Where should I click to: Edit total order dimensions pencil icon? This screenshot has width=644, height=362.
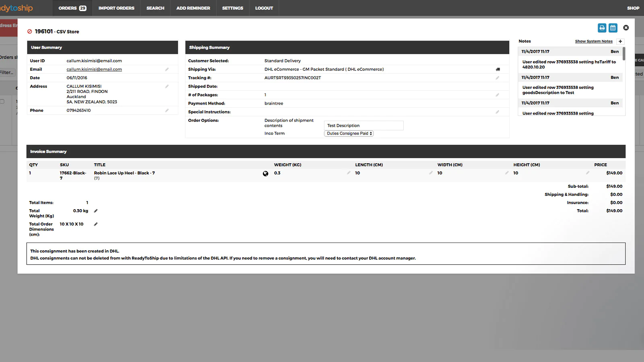pos(96,224)
